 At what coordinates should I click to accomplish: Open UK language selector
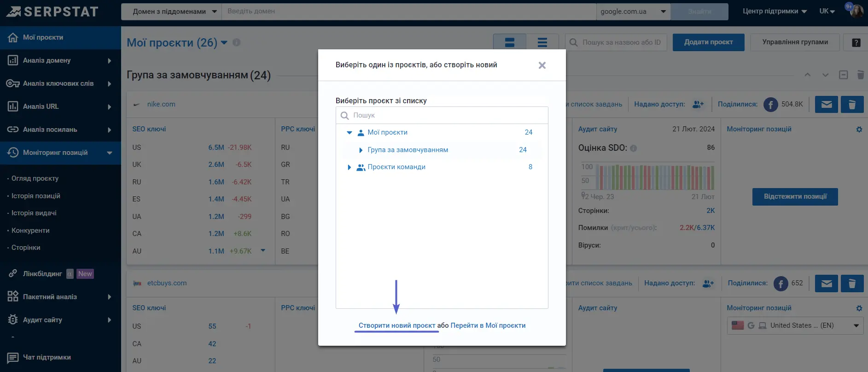827,11
